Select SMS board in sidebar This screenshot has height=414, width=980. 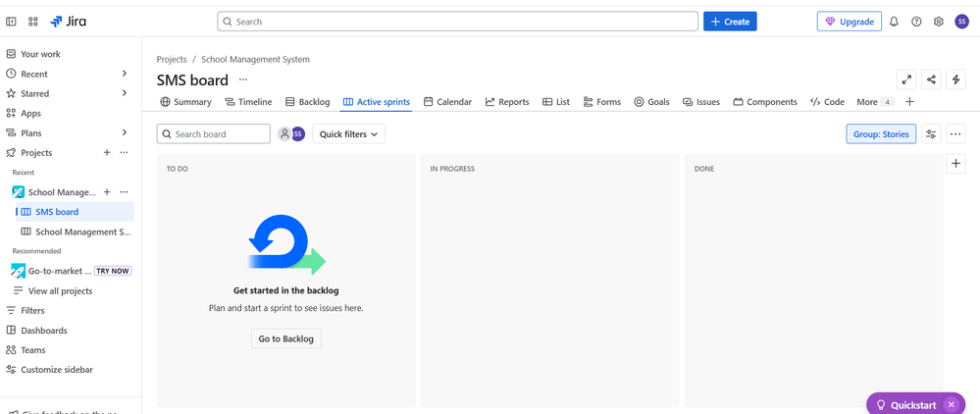[x=75, y=211]
